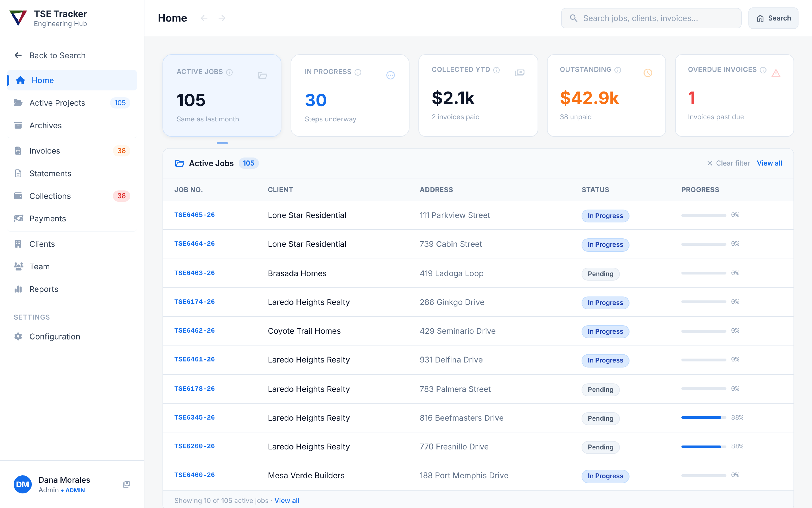Image resolution: width=812 pixels, height=508 pixels.
Task: Click the DM user avatar
Action: (22, 484)
